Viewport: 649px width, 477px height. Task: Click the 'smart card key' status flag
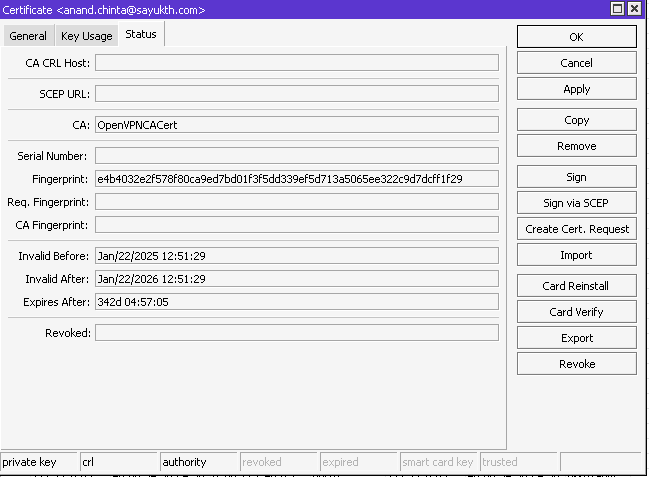[438, 462]
